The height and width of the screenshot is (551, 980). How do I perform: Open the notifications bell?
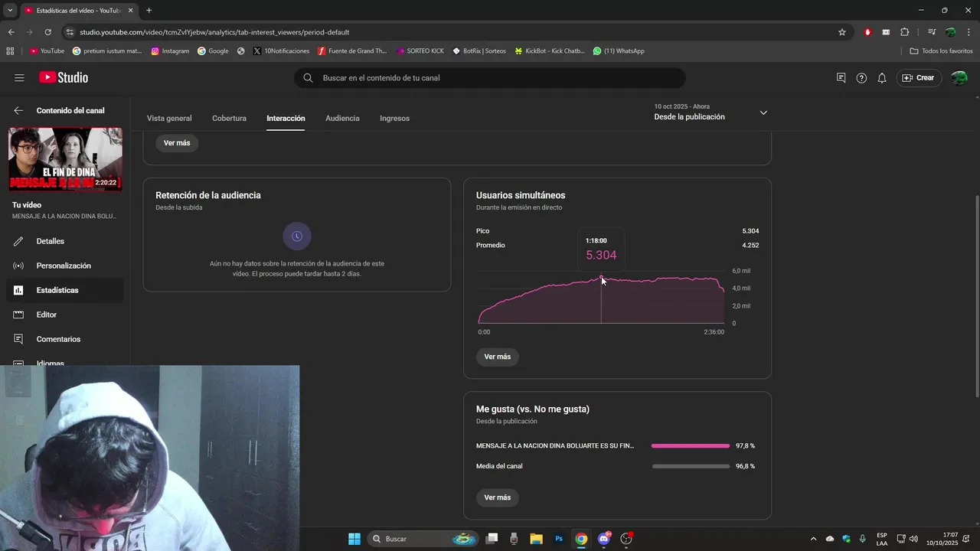coord(882,78)
